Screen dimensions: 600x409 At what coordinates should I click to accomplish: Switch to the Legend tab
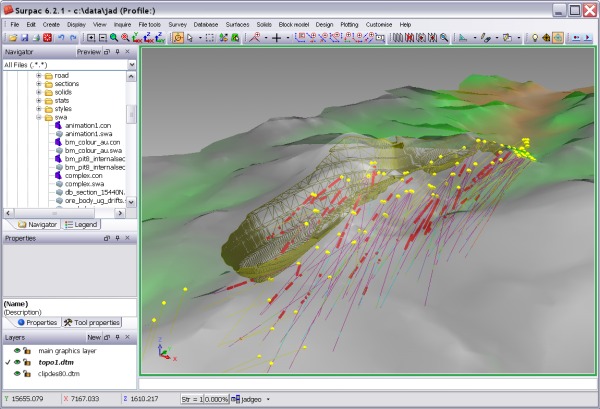[81, 225]
